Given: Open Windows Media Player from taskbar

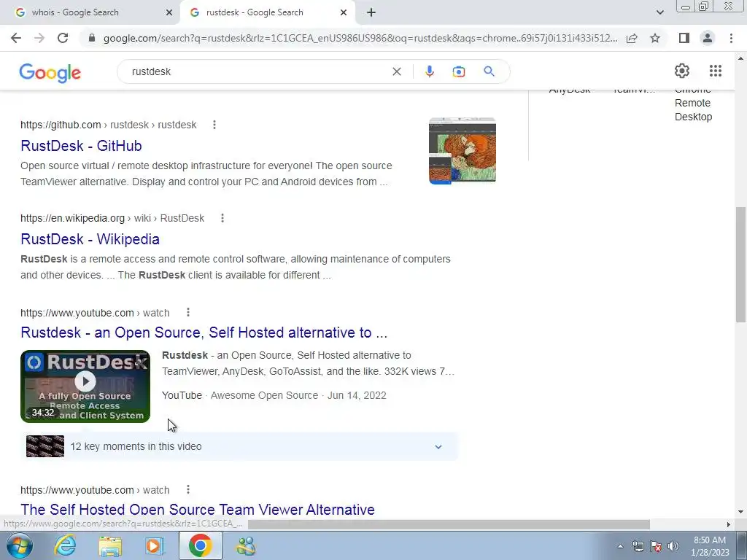Looking at the screenshot, I should point(155,545).
